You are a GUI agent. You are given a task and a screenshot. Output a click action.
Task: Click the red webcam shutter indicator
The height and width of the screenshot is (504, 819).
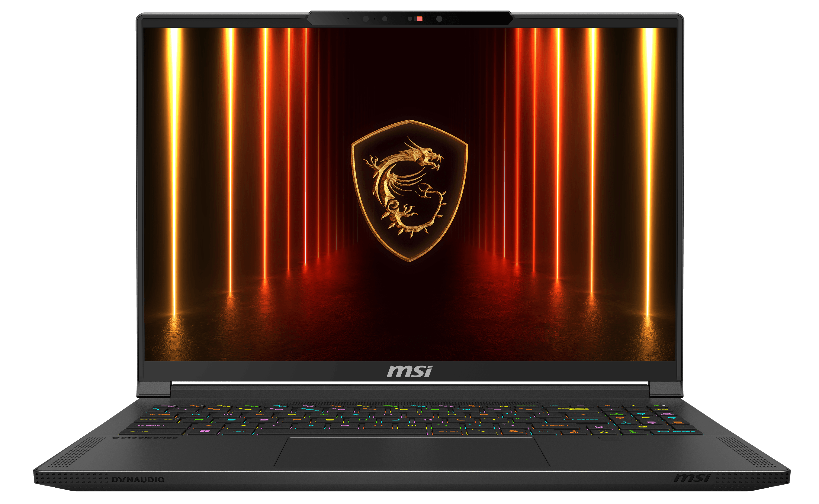pos(420,19)
